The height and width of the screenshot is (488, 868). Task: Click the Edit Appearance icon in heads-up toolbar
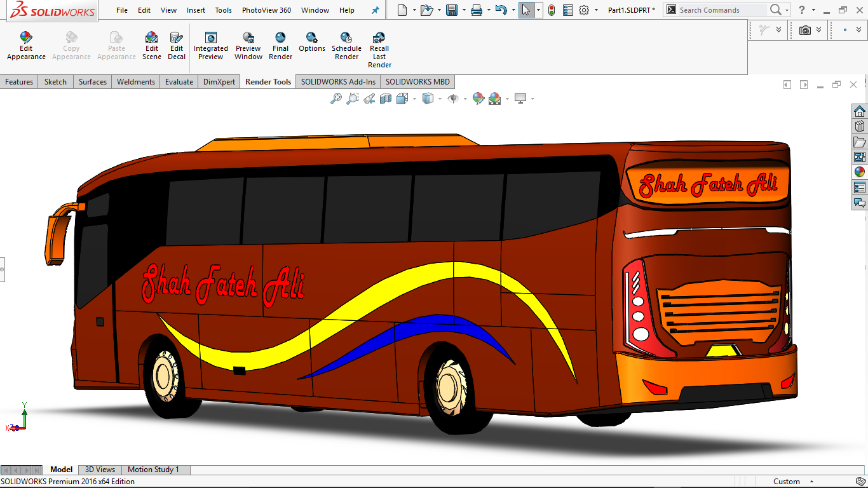(x=478, y=98)
